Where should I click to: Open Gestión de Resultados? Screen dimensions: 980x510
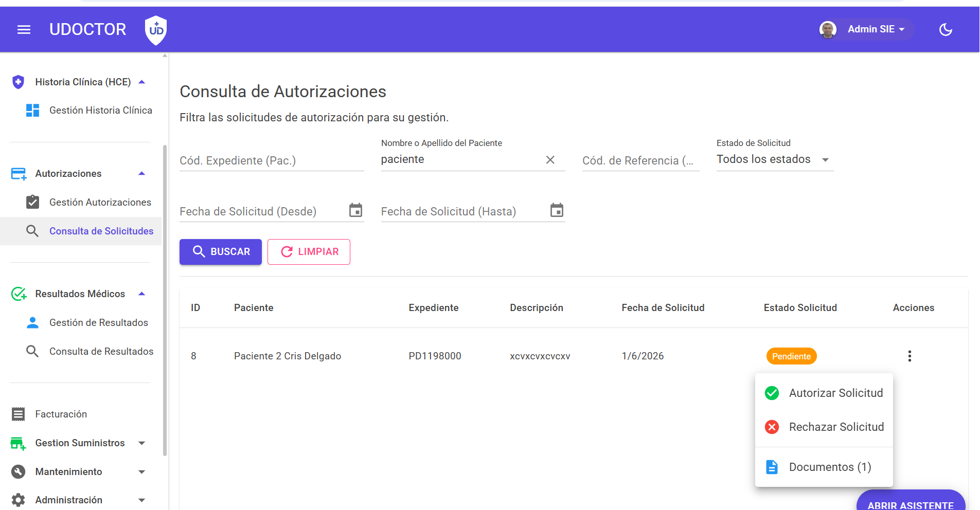pos(99,322)
